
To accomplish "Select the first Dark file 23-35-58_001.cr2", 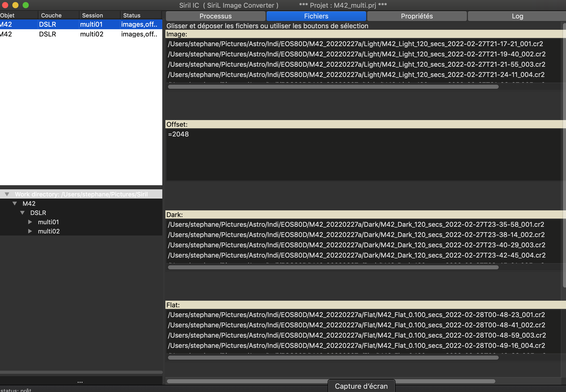I will 356,224.
